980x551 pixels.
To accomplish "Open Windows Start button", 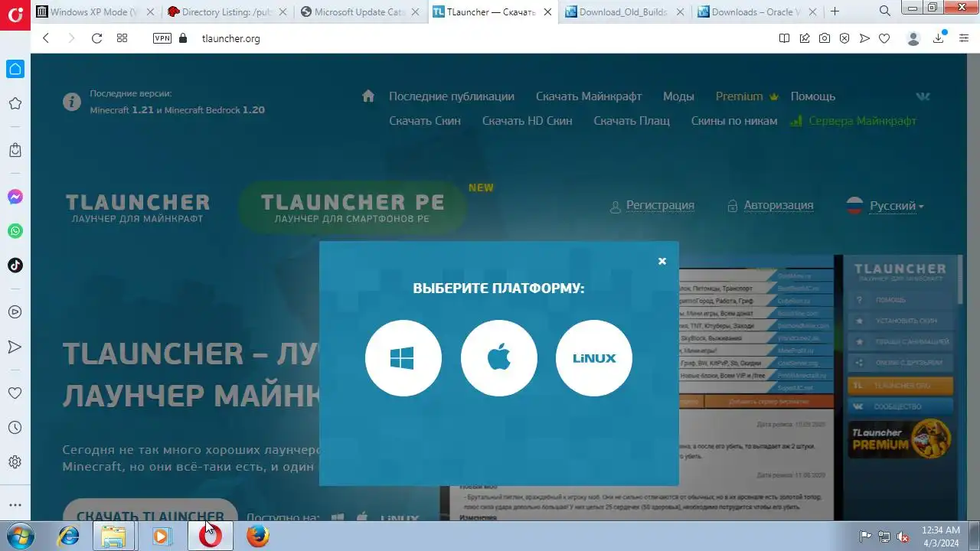I will coord(19,536).
